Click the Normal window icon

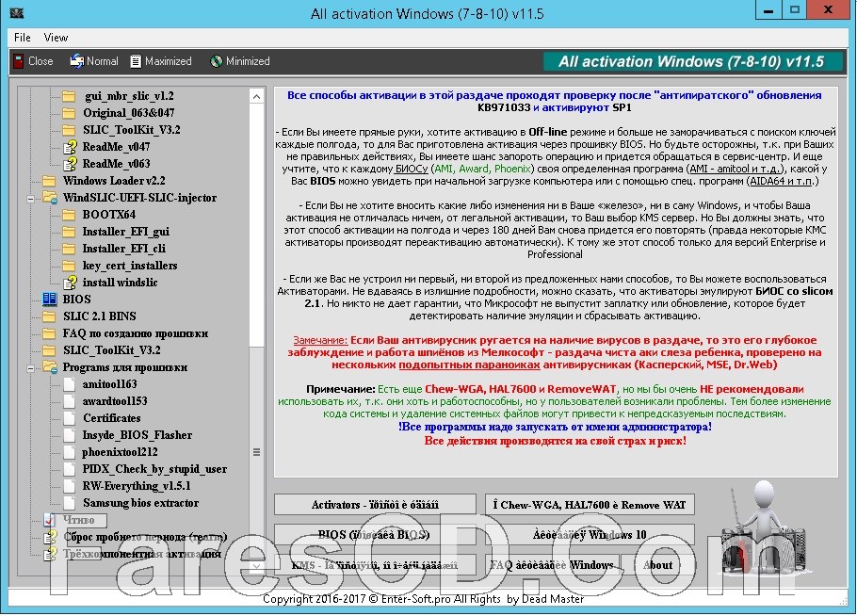[76, 61]
